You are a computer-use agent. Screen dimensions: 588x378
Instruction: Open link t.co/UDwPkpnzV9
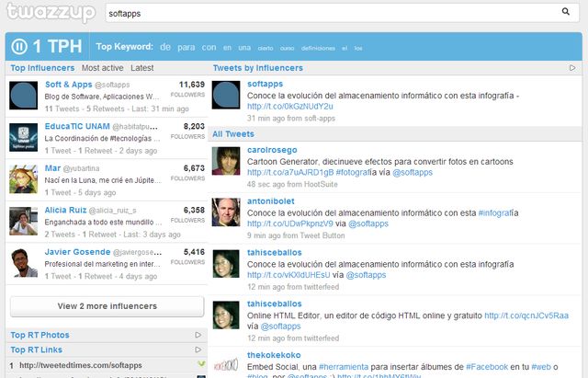290,223
